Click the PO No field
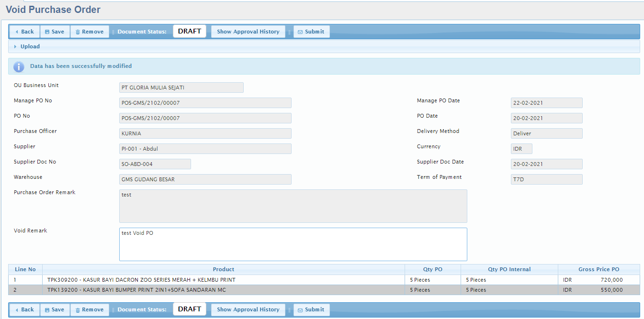 pos(205,118)
